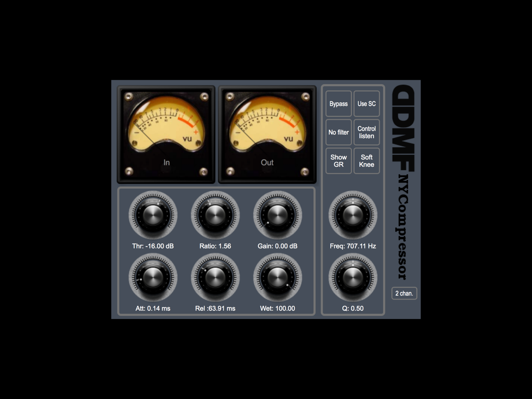532x399 pixels.
Task: Click the No filter button
Action: (339, 132)
